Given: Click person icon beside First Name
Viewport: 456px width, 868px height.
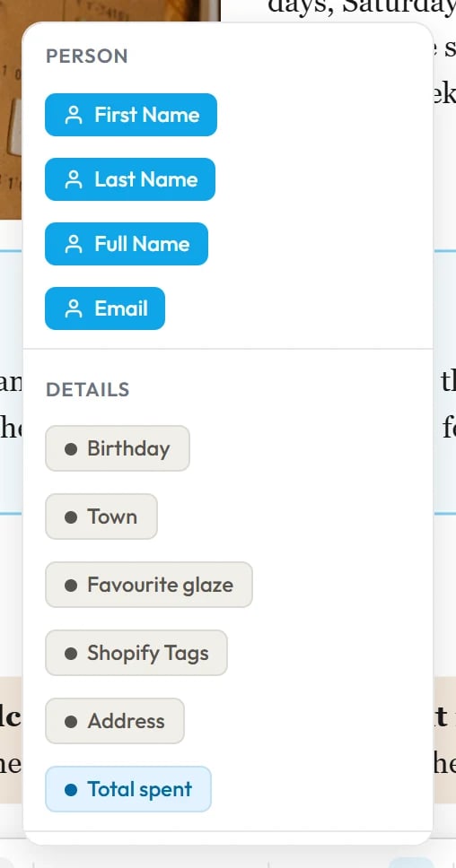Looking at the screenshot, I should tap(73, 115).
